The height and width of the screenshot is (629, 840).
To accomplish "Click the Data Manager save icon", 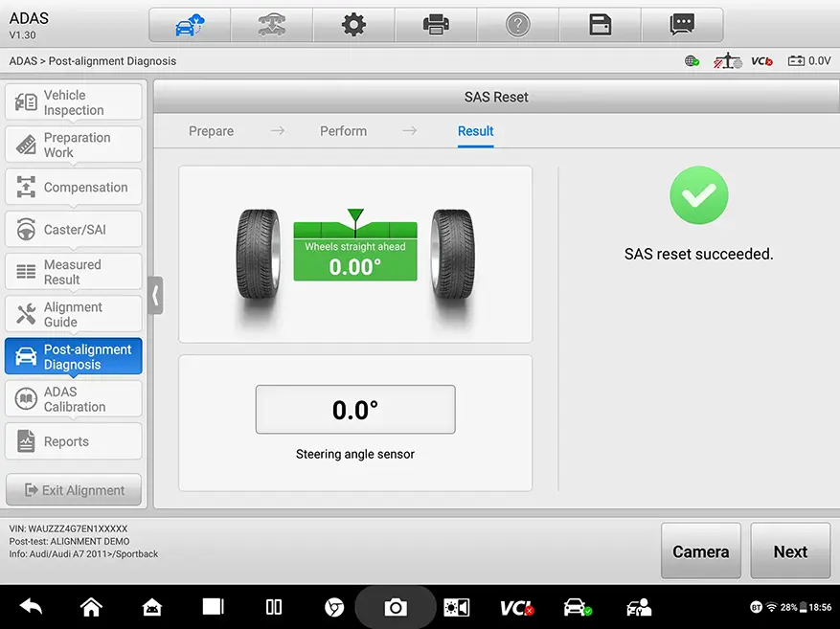I will [x=601, y=25].
